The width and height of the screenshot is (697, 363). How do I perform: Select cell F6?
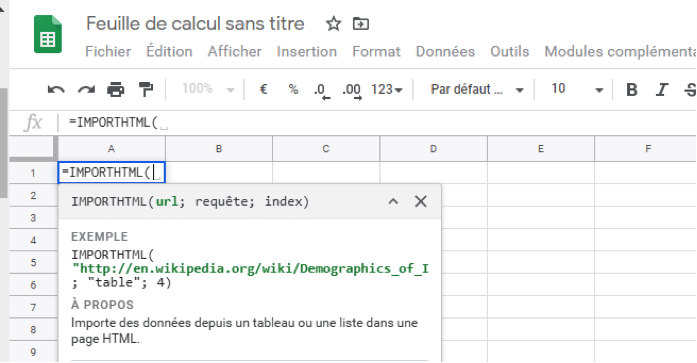[x=645, y=285]
